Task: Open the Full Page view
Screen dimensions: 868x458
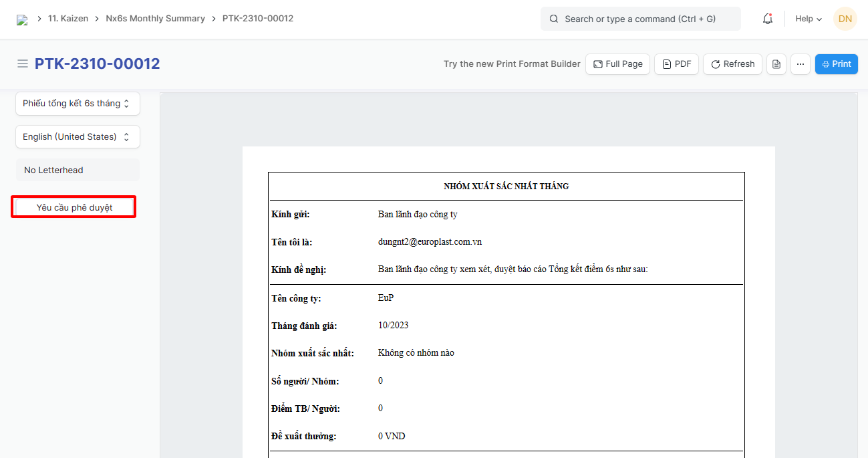Action: [x=617, y=64]
